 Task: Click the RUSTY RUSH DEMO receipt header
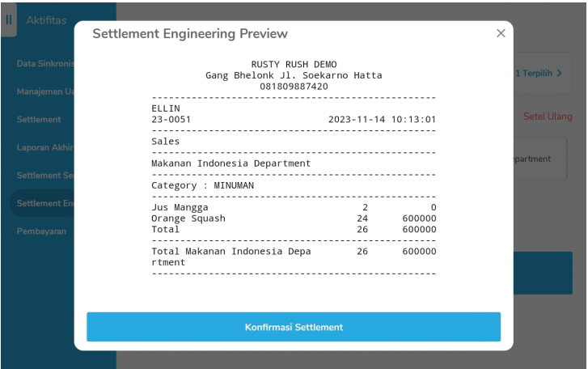[294, 65]
